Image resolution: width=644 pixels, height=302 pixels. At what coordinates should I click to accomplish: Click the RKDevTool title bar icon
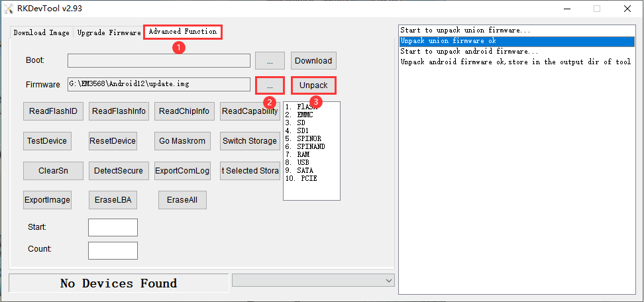click(9, 9)
